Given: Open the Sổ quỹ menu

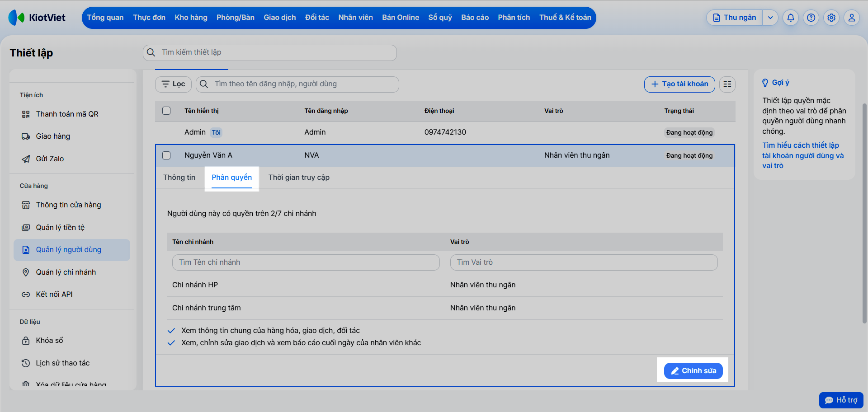Looking at the screenshot, I should click(440, 18).
